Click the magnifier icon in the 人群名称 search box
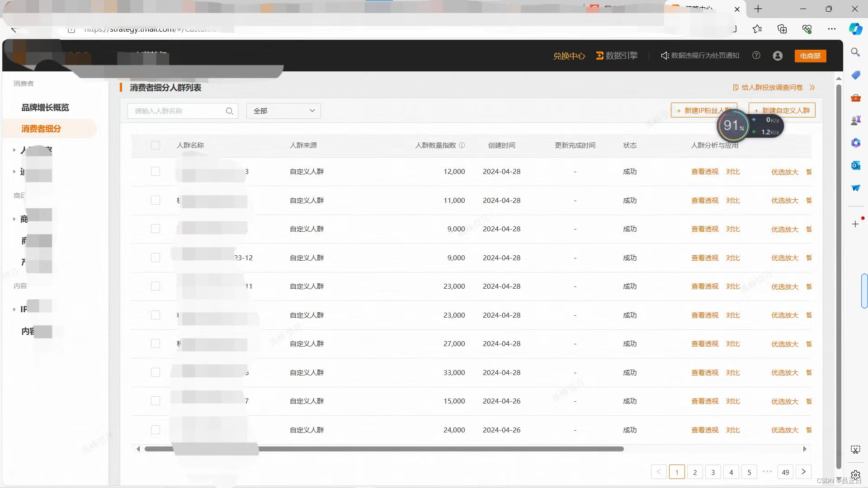Viewport: 868px width, 488px height. 230,111
